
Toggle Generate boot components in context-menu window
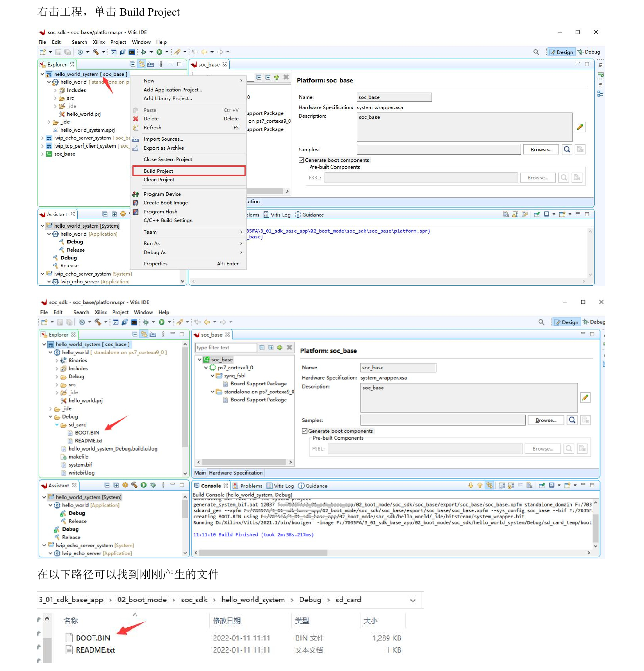[301, 160]
